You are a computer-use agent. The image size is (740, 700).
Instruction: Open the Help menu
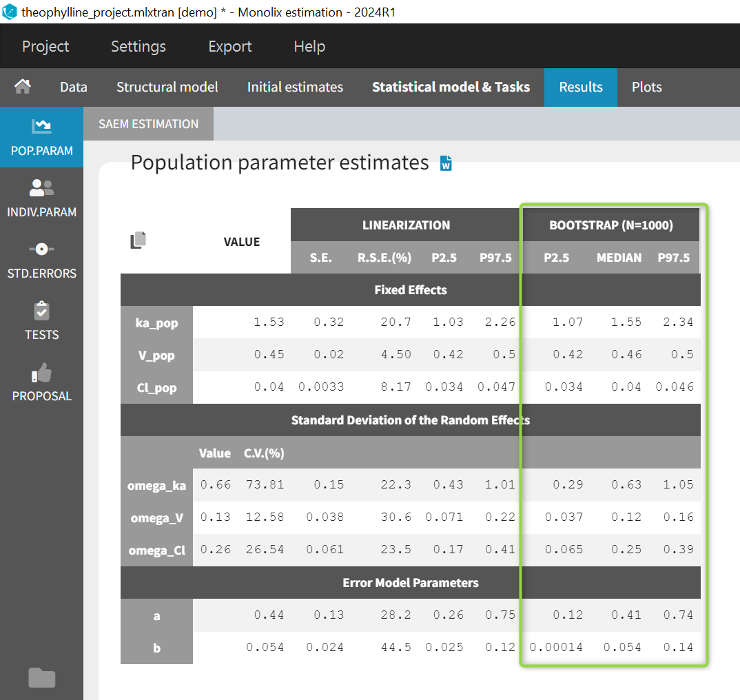pos(309,46)
